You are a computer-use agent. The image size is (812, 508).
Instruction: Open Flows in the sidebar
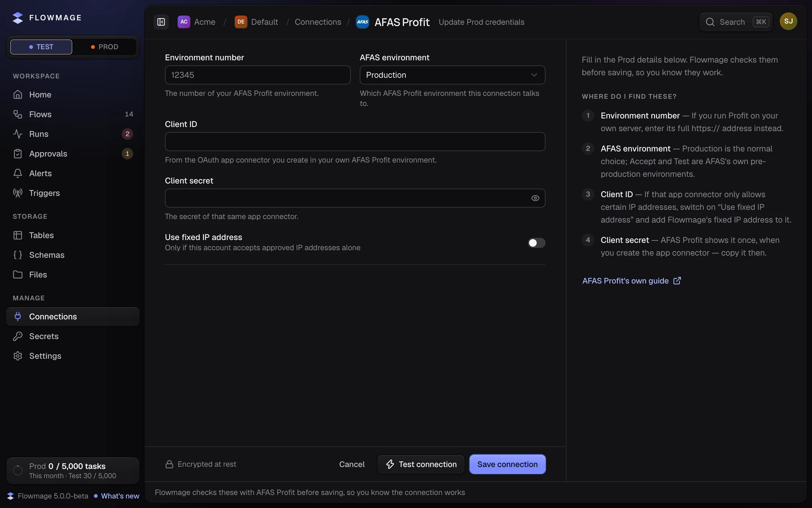coord(73,114)
